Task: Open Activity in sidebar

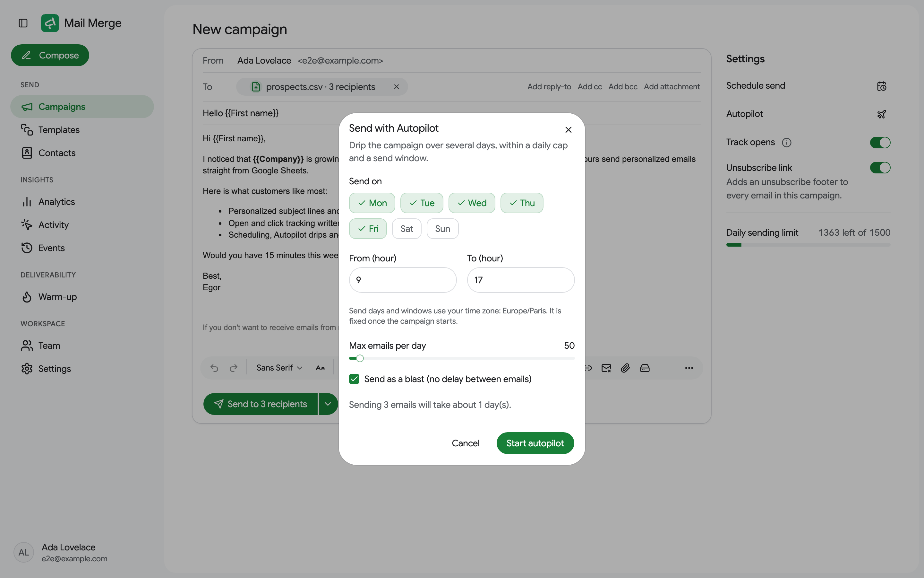Action: [82, 225]
